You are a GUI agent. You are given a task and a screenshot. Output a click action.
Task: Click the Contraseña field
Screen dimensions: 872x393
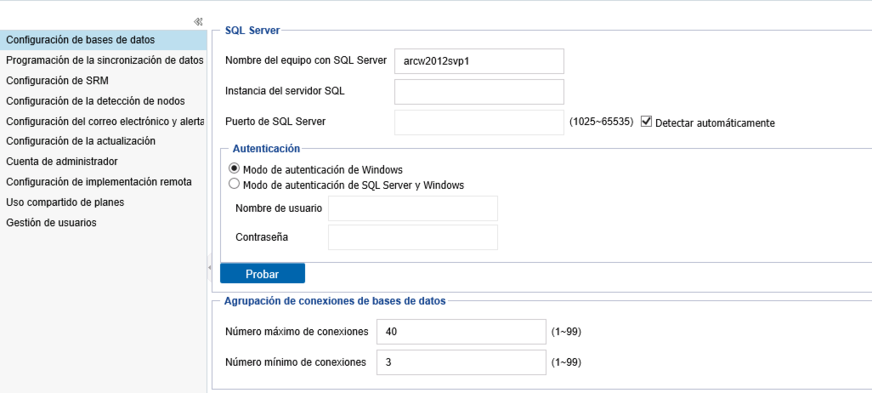click(413, 237)
